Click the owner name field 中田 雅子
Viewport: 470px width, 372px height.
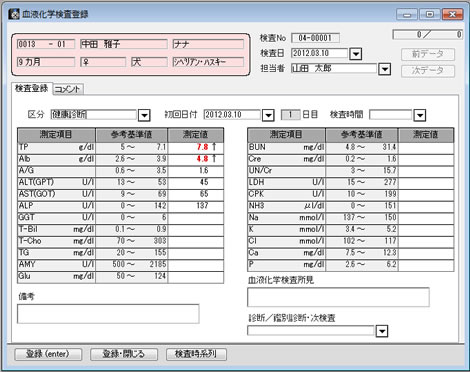click(124, 44)
